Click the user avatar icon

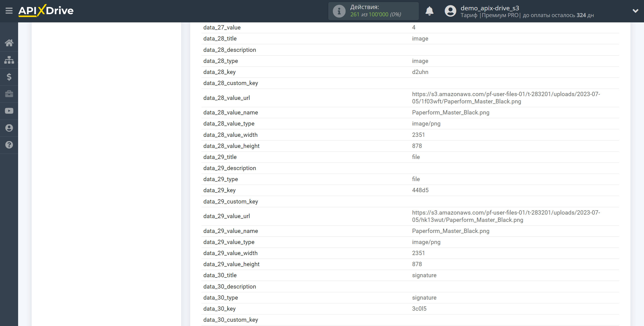450,11
